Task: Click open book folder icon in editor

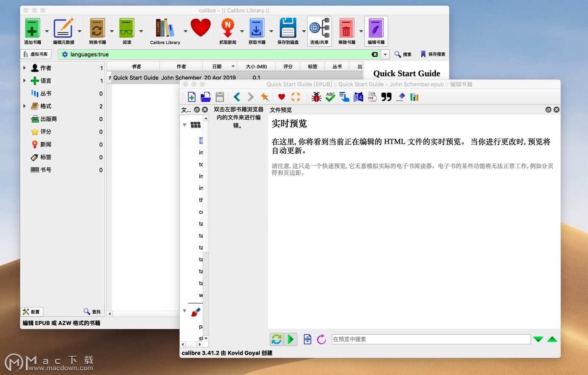Action: [x=206, y=97]
